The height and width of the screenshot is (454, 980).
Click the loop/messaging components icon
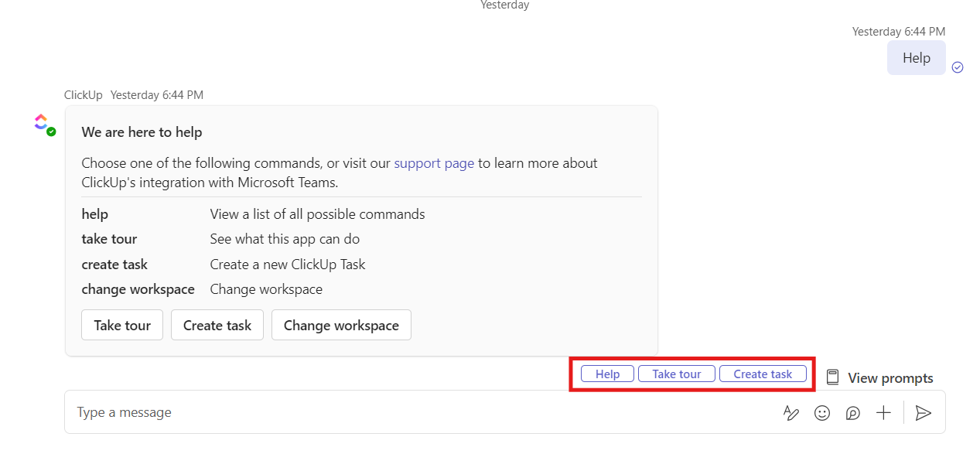pos(853,413)
